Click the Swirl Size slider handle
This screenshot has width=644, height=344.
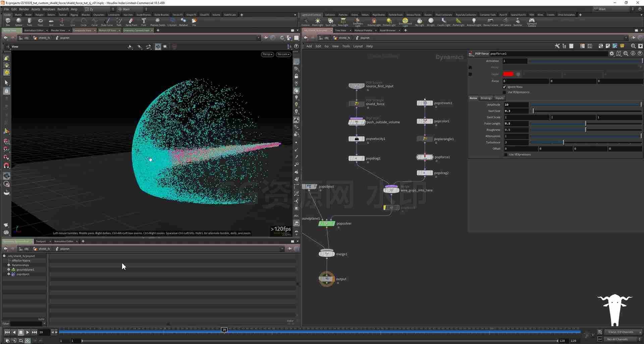tap(533, 111)
